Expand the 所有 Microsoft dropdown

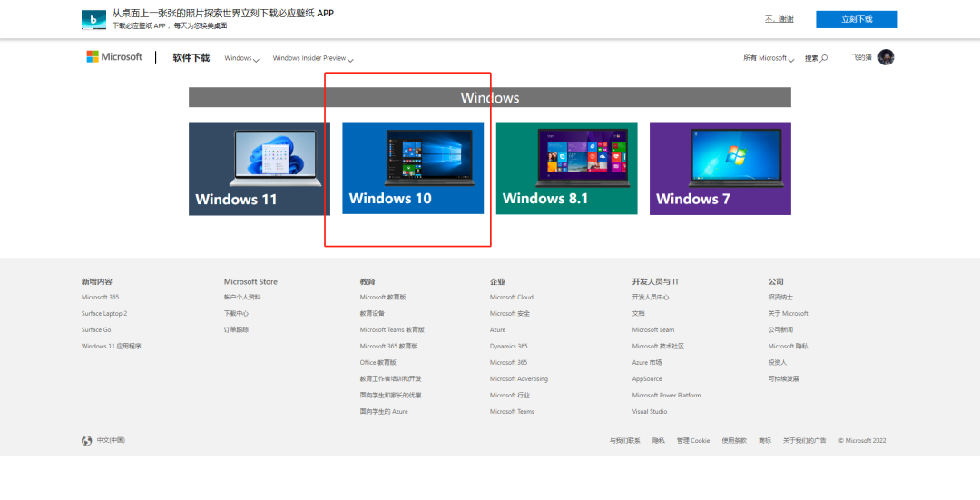point(769,58)
